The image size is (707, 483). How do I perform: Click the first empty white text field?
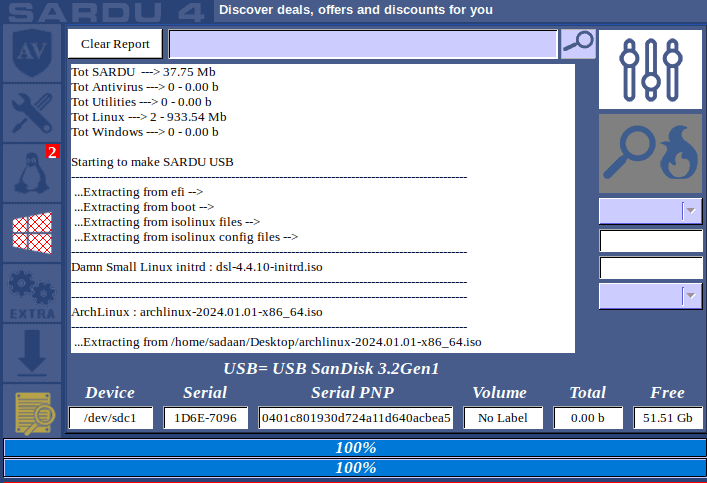click(651, 241)
